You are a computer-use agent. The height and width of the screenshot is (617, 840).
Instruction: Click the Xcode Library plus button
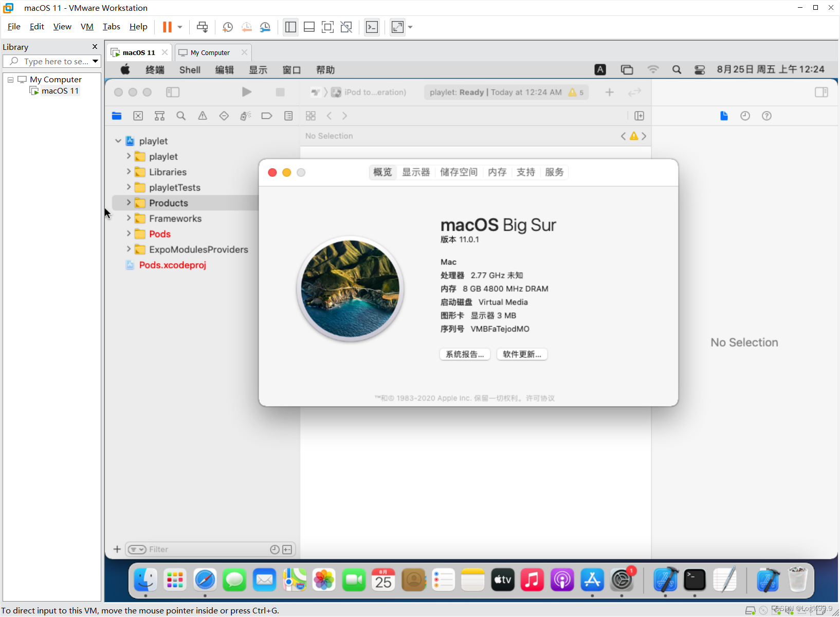point(610,92)
